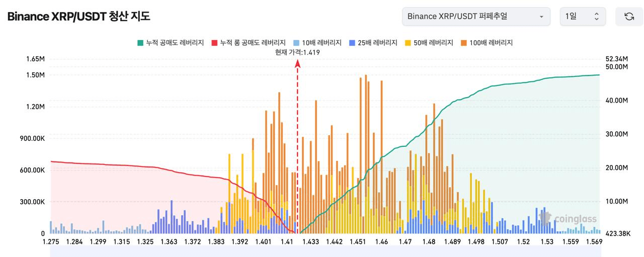Click the 1.372 price axis label

coord(193,242)
